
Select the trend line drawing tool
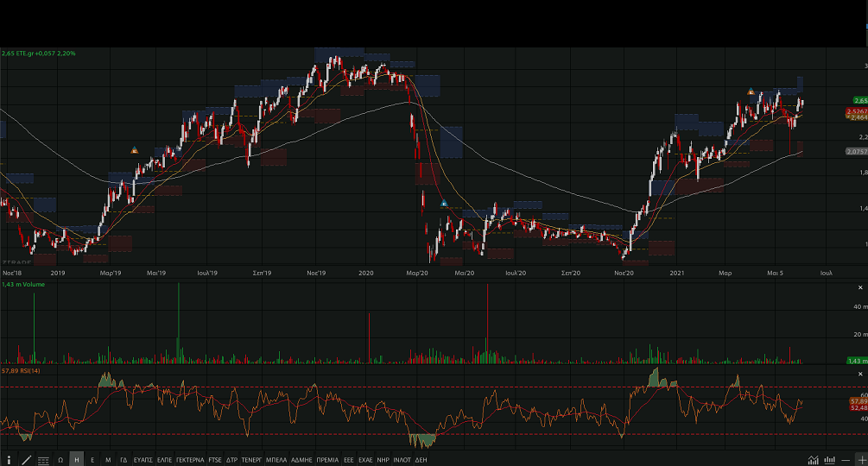(26, 460)
